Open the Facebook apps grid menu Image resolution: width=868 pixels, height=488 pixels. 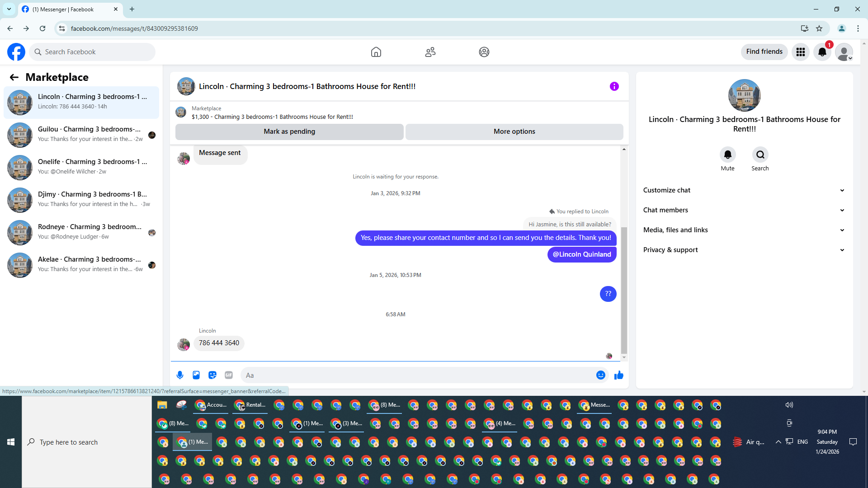[800, 52]
